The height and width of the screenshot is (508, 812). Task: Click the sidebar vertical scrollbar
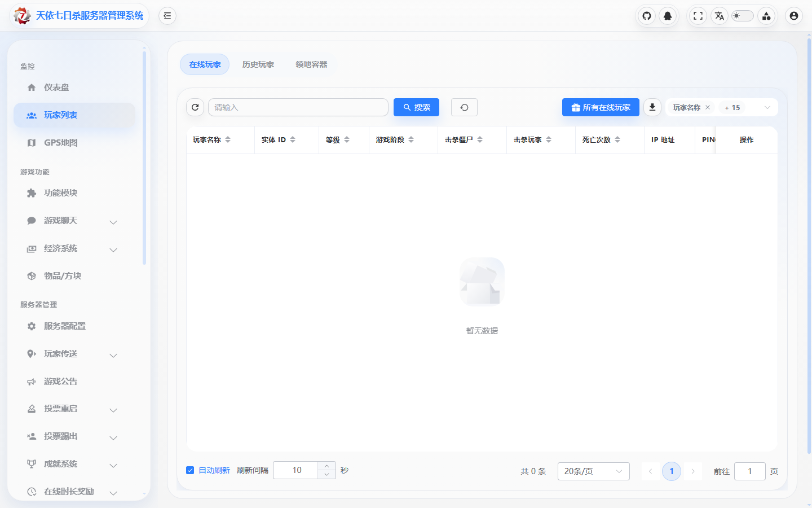pos(144,158)
